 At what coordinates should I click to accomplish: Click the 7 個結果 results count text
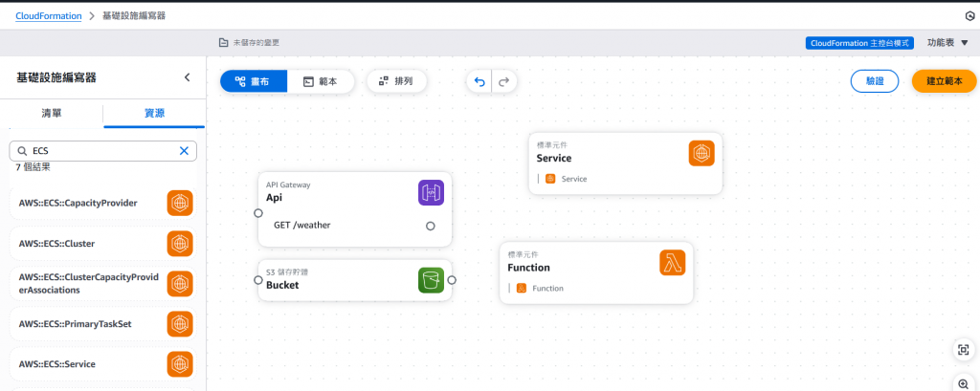(33, 167)
